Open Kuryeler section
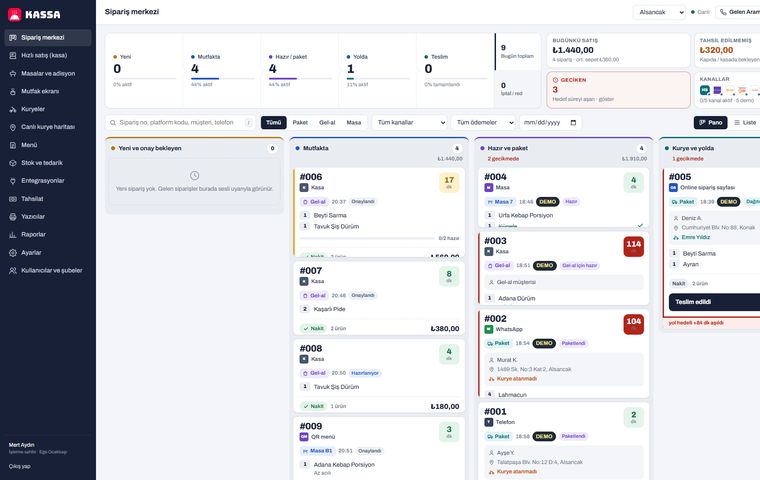The image size is (760, 480). point(48,109)
